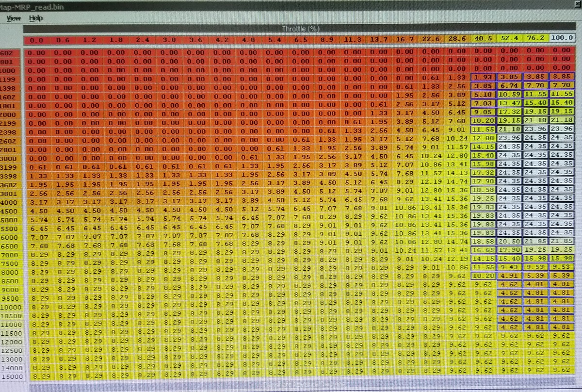Click the Throttle (%) header bar
Screen dimensions: 582x392
pyautogui.click(x=300, y=29)
